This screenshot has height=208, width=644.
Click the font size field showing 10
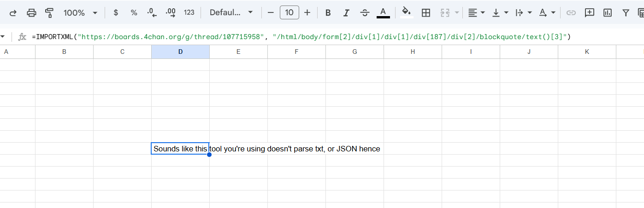pyautogui.click(x=289, y=12)
